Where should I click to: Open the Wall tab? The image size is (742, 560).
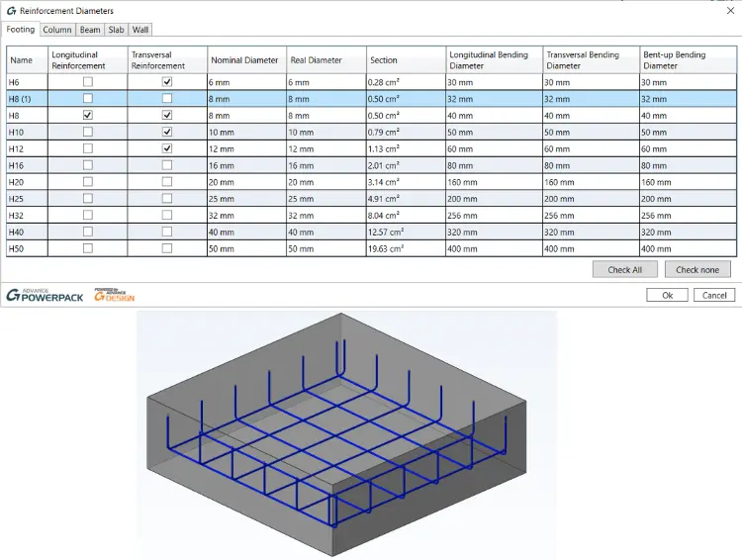(x=140, y=30)
